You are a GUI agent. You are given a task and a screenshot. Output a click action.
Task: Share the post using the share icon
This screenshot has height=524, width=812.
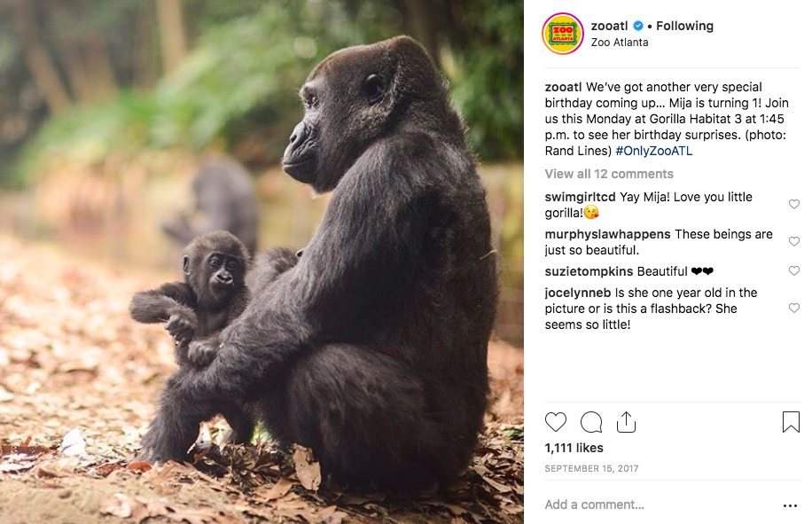[626, 422]
